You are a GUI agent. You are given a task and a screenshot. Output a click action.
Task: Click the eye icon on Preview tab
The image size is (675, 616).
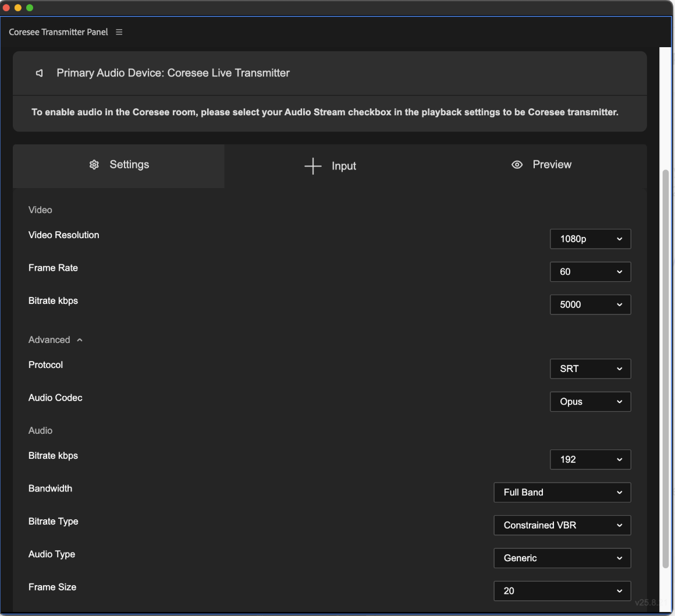(517, 165)
